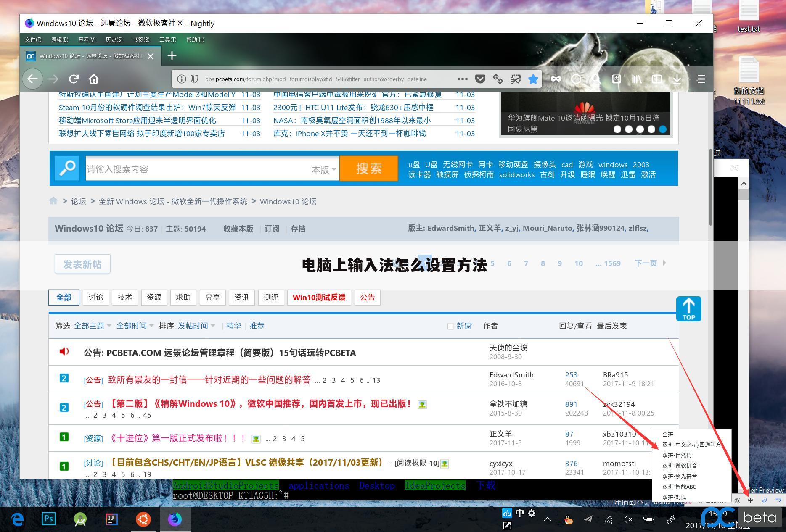
Task: Jump to top with the TOP arrow button
Action: click(x=688, y=309)
